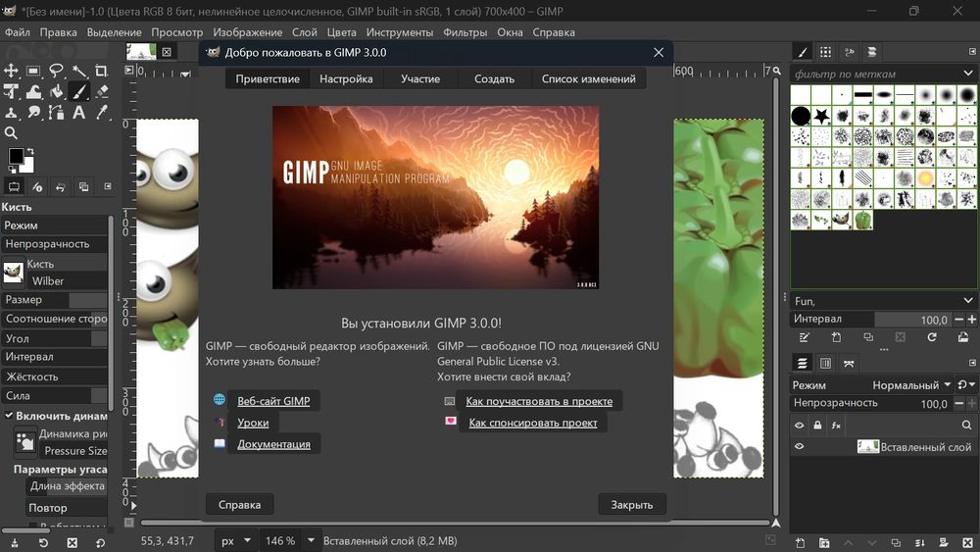Screen dimensions: 980x552
Task: Toggle the layer effects fx column header
Action: pos(836,426)
